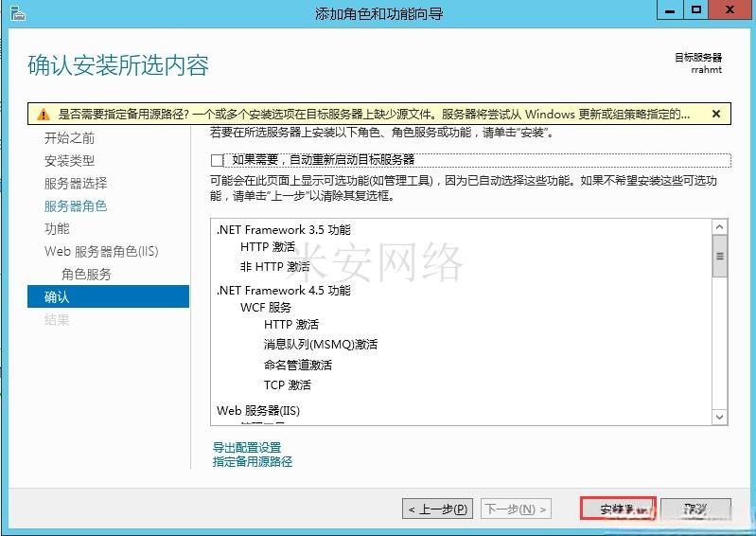The height and width of the screenshot is (536, 756).
Task: Click the 取消 cancel button
Action: 695,509
